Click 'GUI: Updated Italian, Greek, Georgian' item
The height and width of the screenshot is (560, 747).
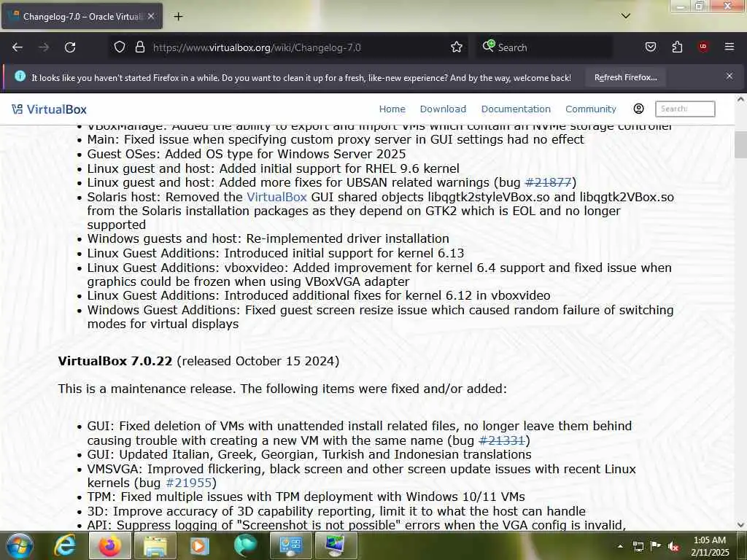[309, 454]
